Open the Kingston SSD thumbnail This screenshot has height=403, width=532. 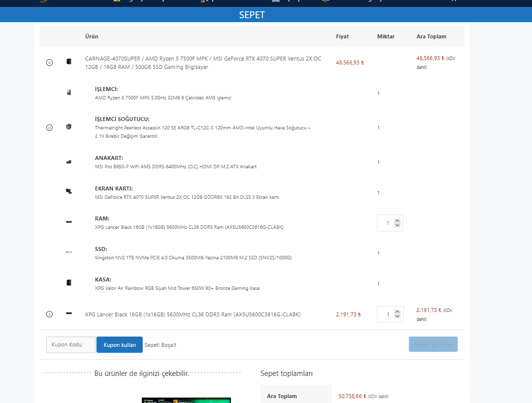(x=69, y=252)
